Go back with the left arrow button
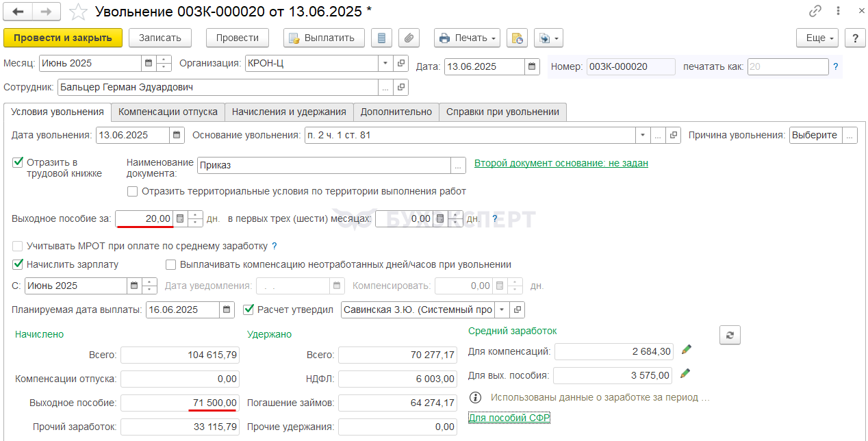The height and width of the screenshot is (441, 868). [x=18, y=12]
